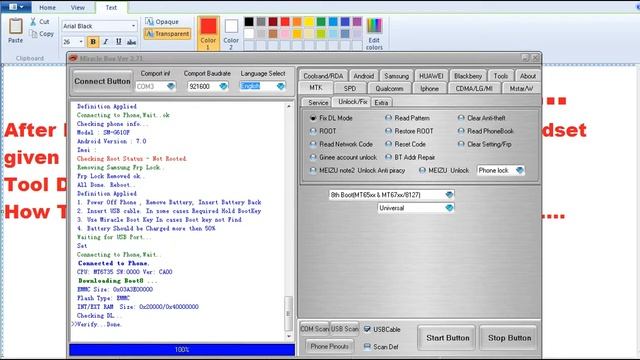Switch to the Home ribbon tab

pos(47,7)
